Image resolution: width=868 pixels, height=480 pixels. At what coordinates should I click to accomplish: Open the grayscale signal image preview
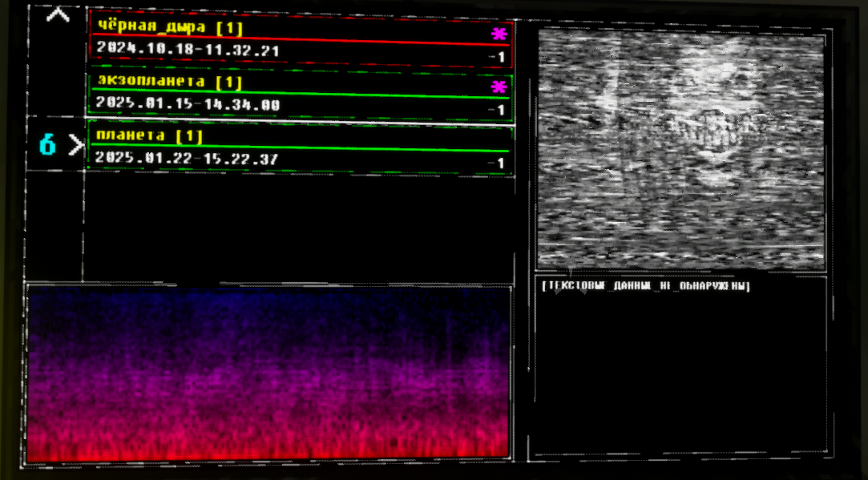tap(681, 150)
